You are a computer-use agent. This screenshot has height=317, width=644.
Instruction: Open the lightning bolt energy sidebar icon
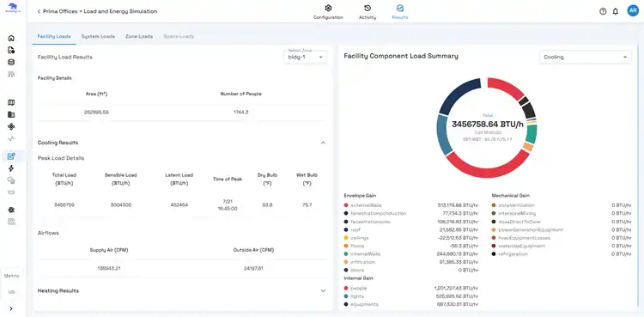tap(11, 168)
